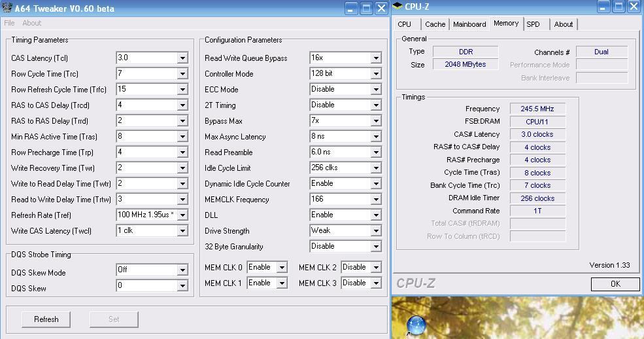Switch to the Mainboard tab in CPU-Z
This screenshot has width=644, height=339.
469,24
